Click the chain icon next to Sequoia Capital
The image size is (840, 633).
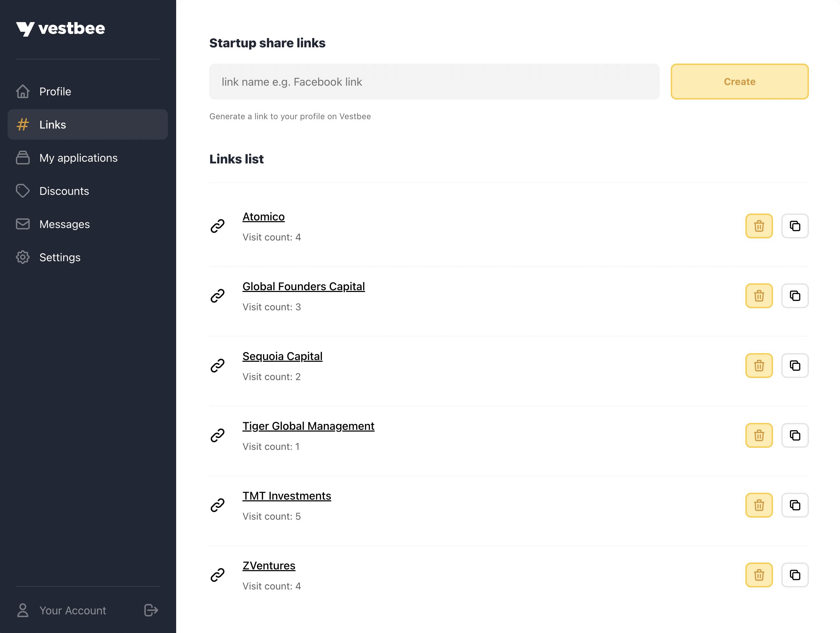218,366
